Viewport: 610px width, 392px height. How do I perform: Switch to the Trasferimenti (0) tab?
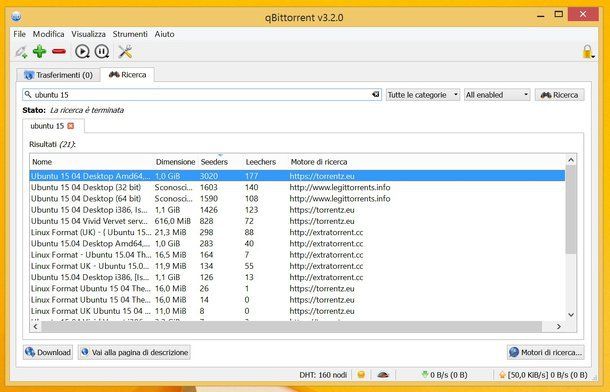59,75
